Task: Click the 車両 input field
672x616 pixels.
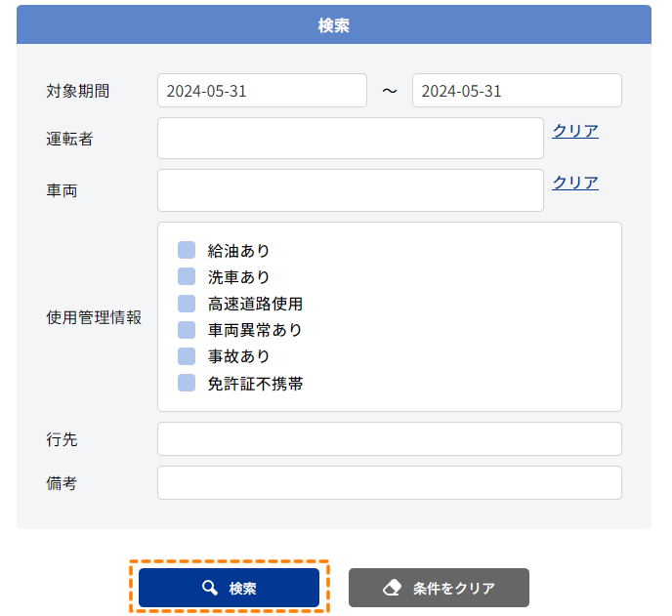Action: [350, 190]
